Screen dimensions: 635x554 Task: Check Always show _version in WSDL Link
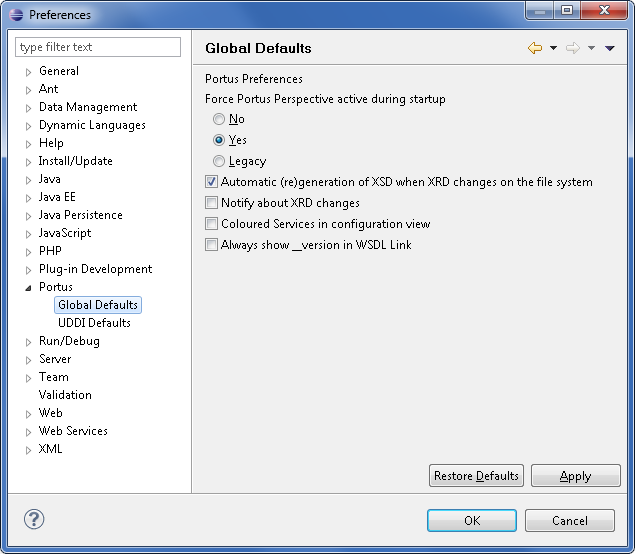(x=211, y=245)
